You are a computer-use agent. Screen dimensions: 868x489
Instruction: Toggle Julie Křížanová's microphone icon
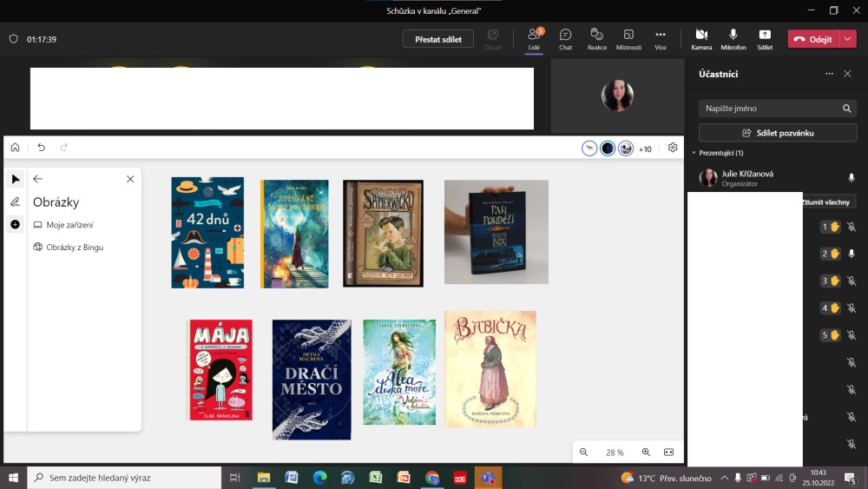click(x=851, y=178)
